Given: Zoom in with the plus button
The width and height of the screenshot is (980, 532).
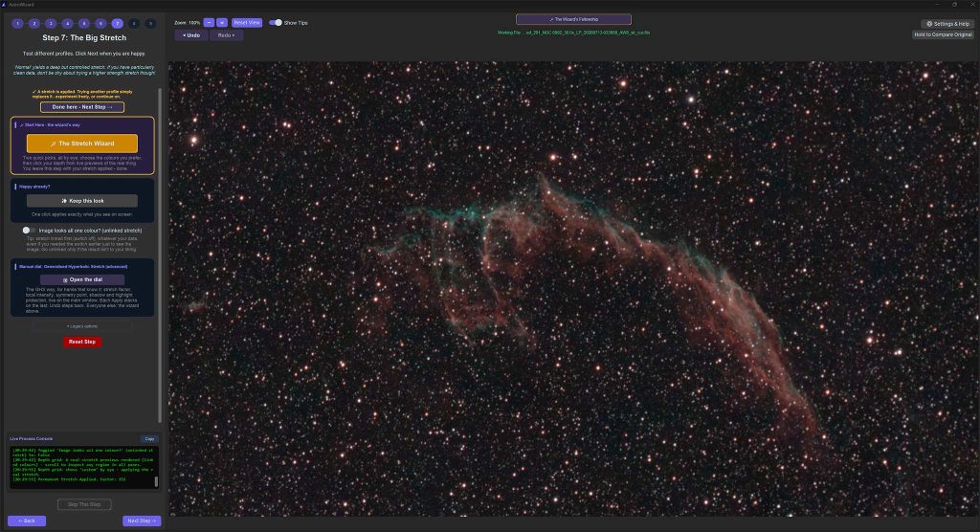Looking at the screenshot, I should (222, 23).
